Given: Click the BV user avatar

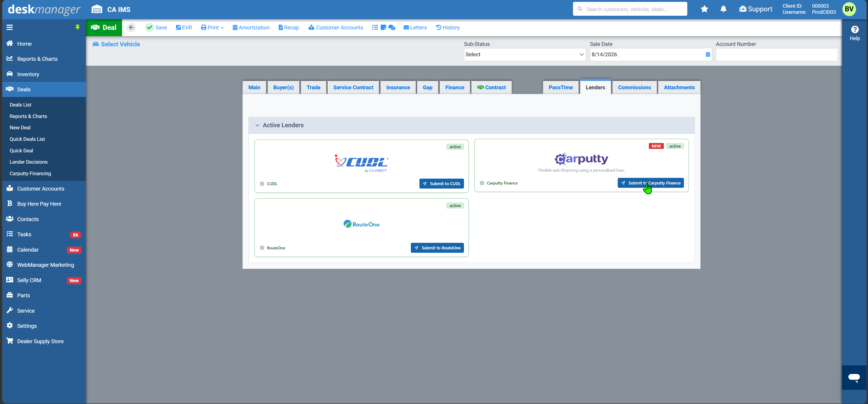Looking at the screenshot, I should pos(849,9).
